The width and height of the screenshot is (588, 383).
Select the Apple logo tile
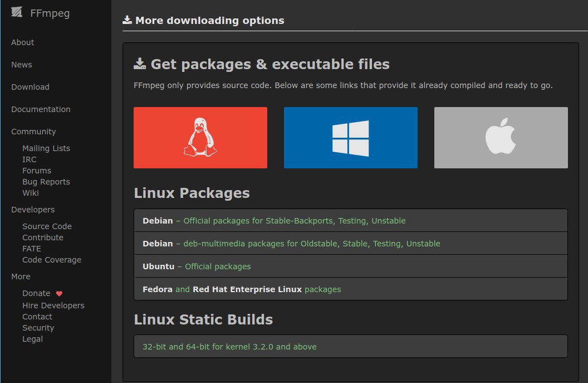point(501,138)
